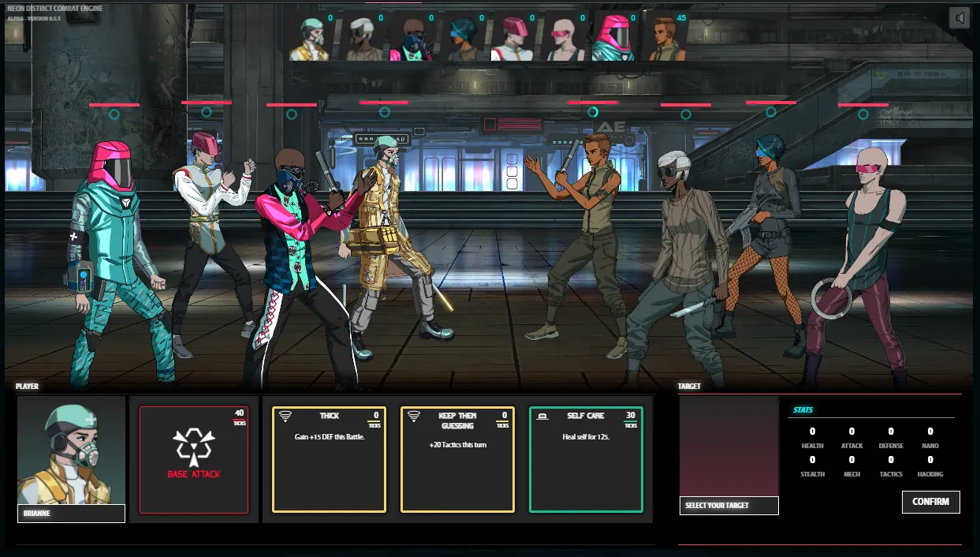Image resolution: width=980 pixels, height=557 pixels.
Task: Click the TARGET section heading
Action: (x=689, y=387)
